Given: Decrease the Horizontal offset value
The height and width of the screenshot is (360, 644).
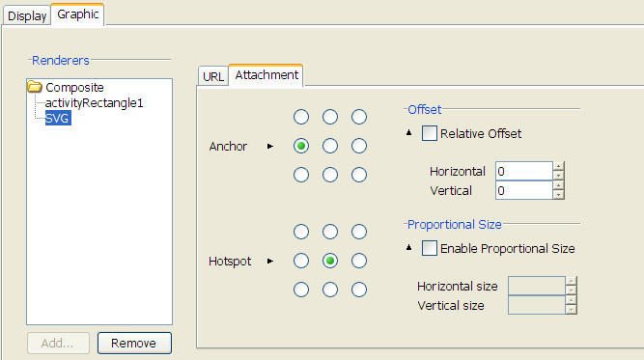Looking at the screenshot, I should (x=559, y=176).
